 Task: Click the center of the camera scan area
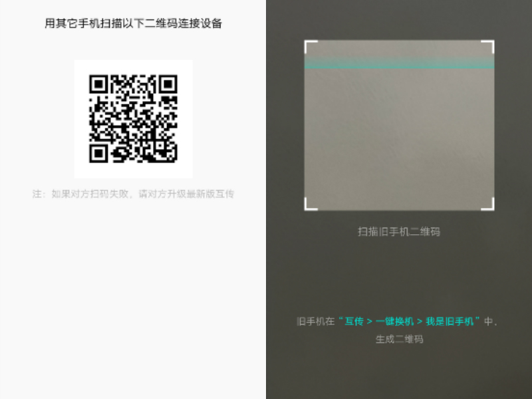click(399, 125)
